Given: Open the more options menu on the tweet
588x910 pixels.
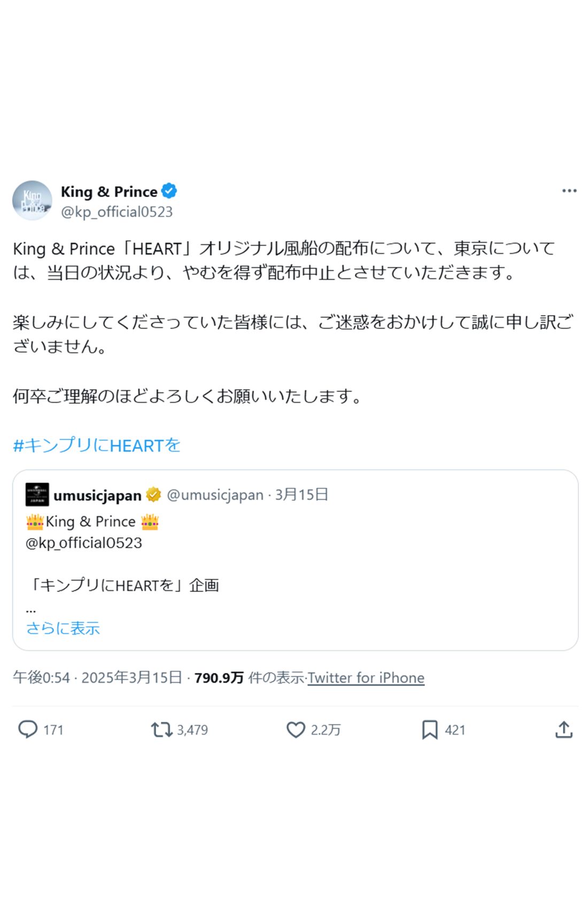Looking at the screenshot, I should (570, 190).
